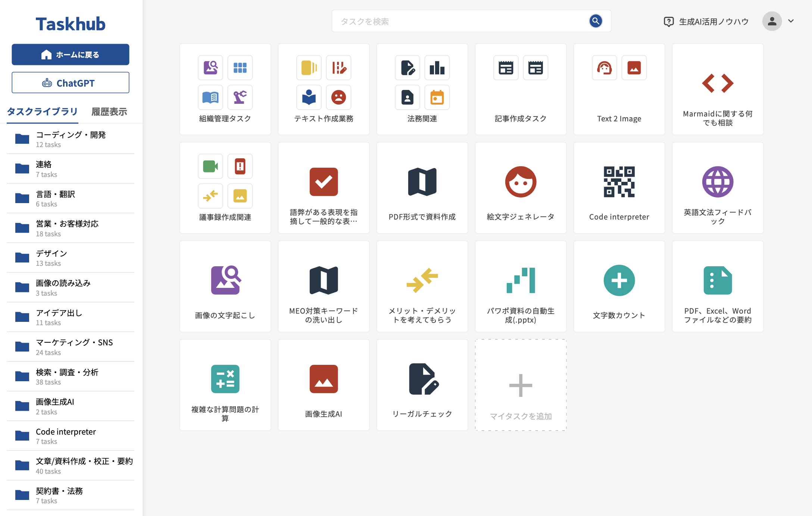Select the タスクライブラリ tab

42,111
